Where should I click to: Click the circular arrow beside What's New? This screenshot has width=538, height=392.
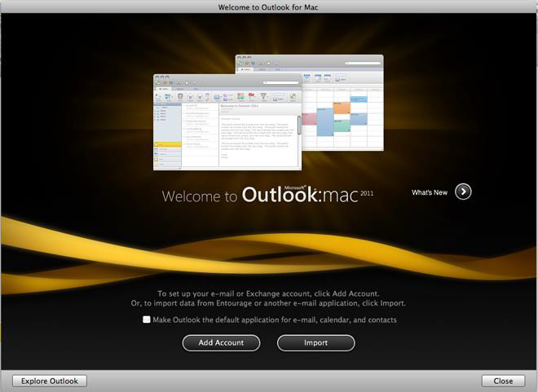coord(463,192)
